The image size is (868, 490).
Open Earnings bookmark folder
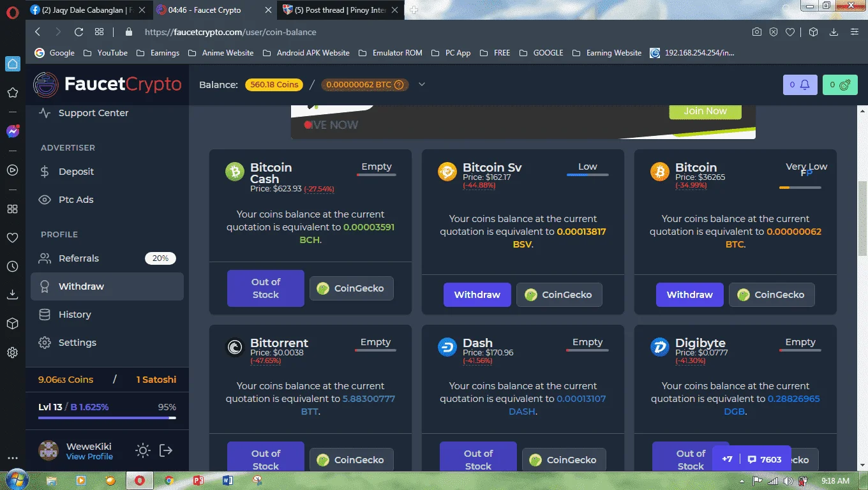pos(158,53)
